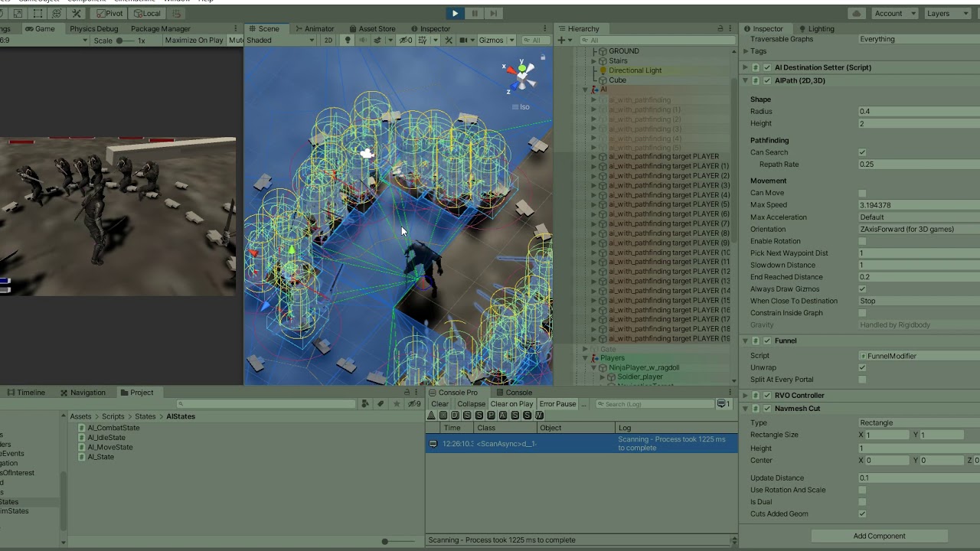Toggle Collapse in Console Pro

[471, 404]
